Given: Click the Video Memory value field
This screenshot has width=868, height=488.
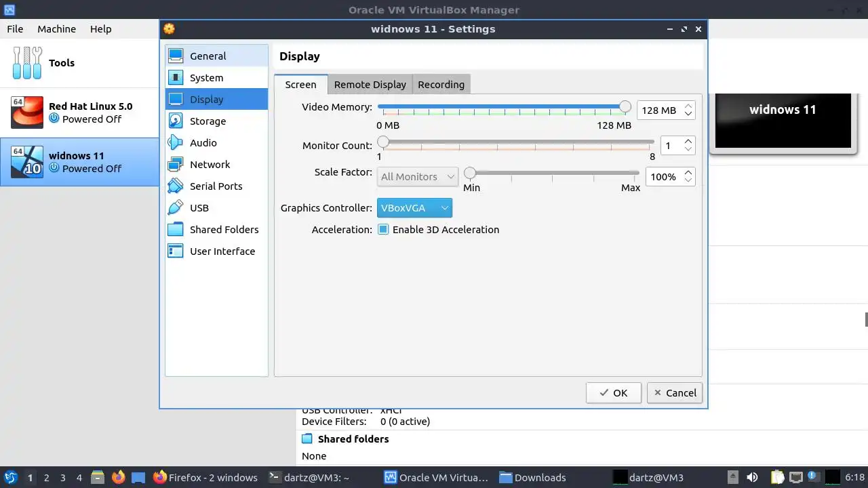Looking at the screenshot, I should [x=660, y=110].
